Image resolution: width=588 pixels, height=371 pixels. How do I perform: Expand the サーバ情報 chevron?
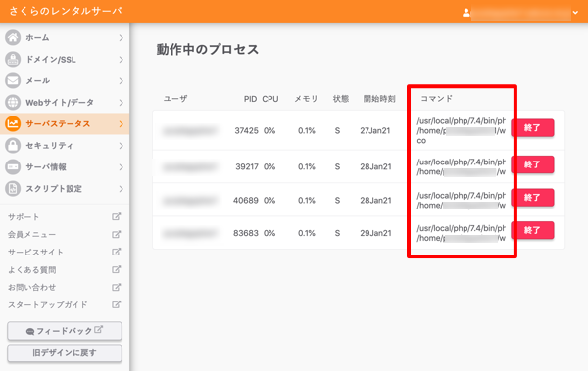point(121,167)
